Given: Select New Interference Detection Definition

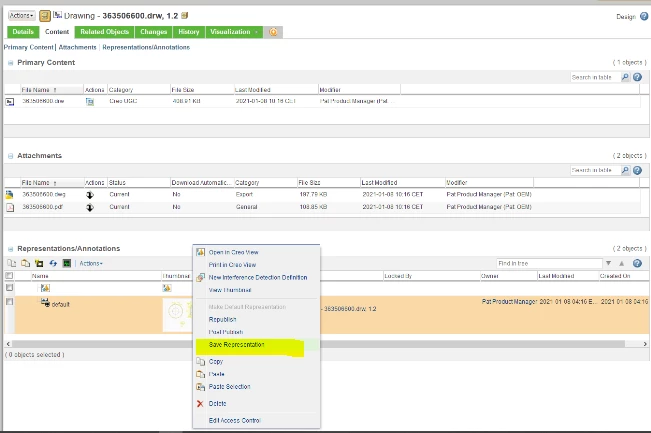Looking at the screenshot, I should click(258, 278).
